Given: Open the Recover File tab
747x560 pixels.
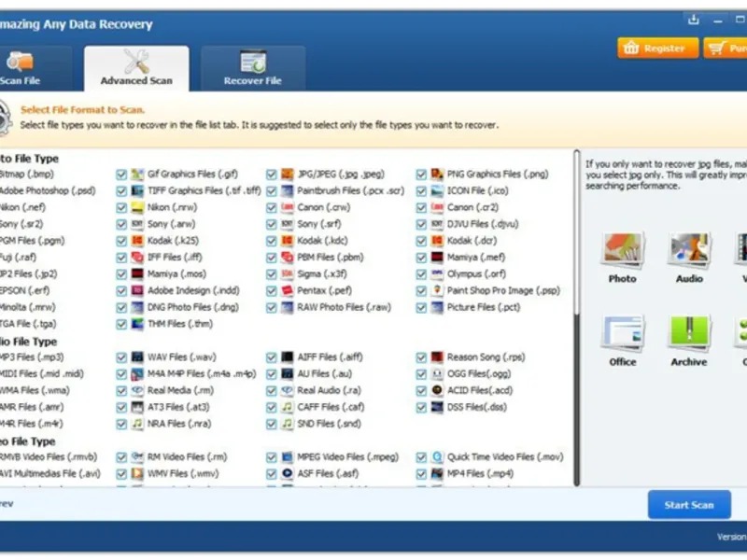Looking at the screenshot, I should pos(253,68).
